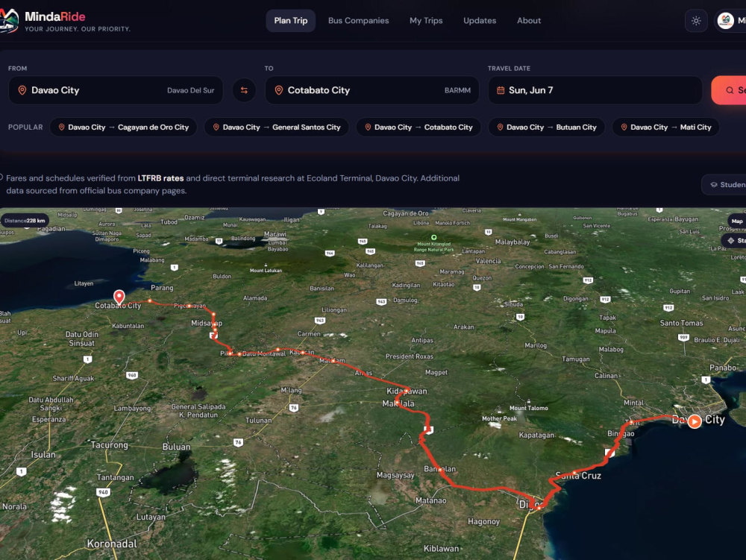
Task: Click the Student discount button
Action: pyautogui.click(x=724, y=184)
